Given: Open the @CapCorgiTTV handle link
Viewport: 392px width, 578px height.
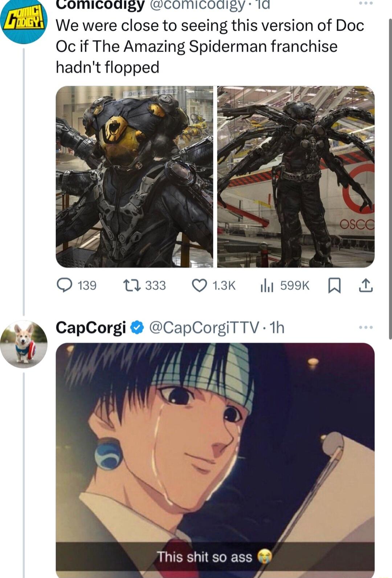Looking at the screenshot, I should point(204,328).
